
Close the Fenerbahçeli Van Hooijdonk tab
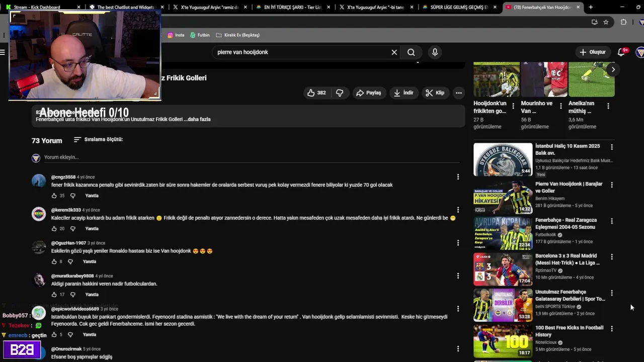[578, 7]
